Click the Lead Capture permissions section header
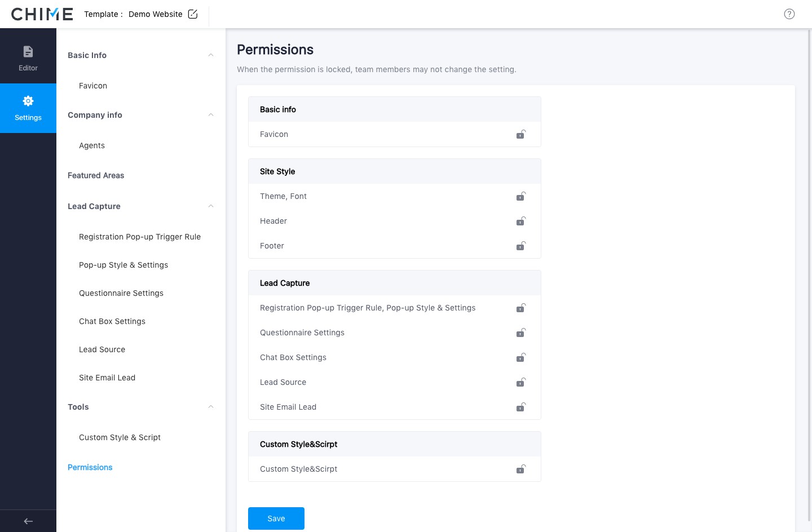Screen dimensions: 812x532 [395, 283]
